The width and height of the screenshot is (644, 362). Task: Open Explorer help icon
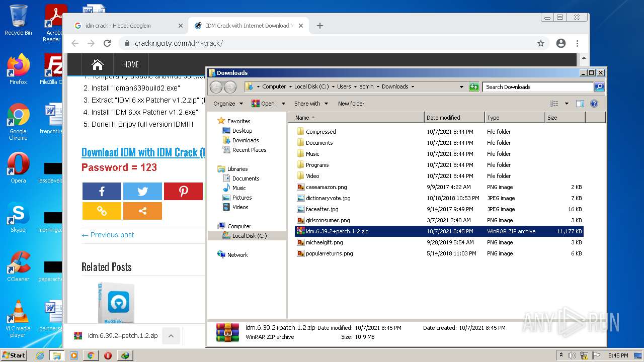click(594, 104)
